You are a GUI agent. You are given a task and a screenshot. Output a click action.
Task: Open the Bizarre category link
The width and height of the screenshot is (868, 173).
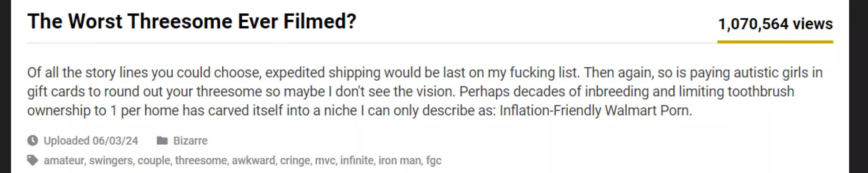coord(190,140)
